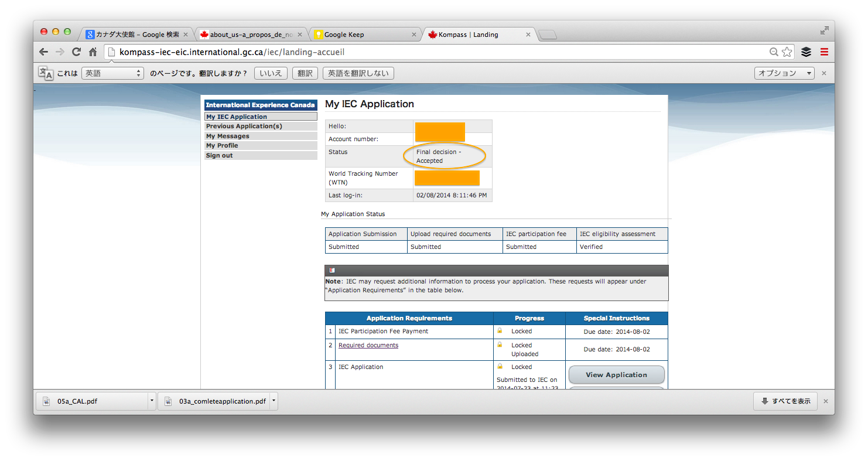The height and width of the screenshot is (461, 868).
Task: Click the browser back arrow
Action: click(x=43, y=52)
